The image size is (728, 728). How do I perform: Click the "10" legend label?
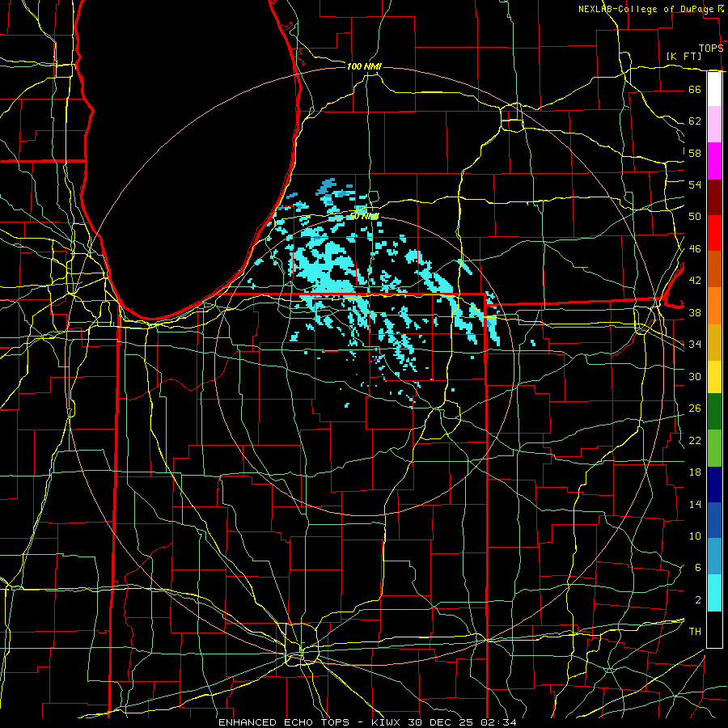click(x=695, y=536)
